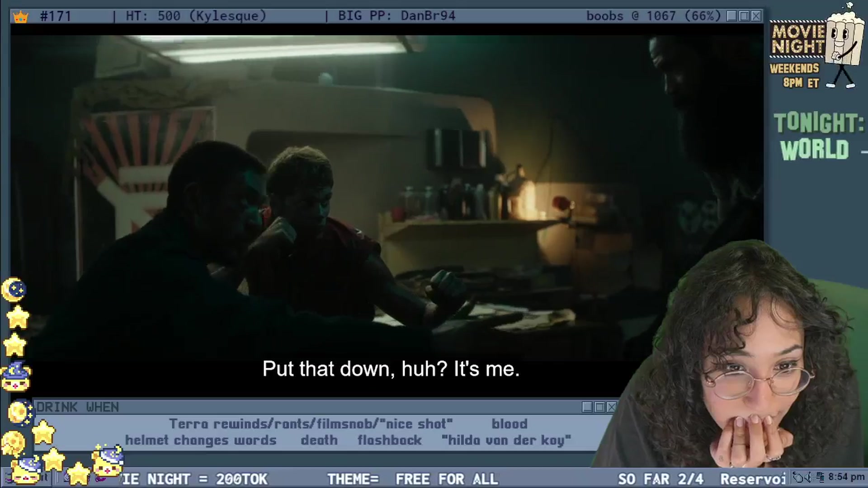
Task: Click the "TONIGHT:" heading text
Action: pyautogui.click(x=819, y=123)
